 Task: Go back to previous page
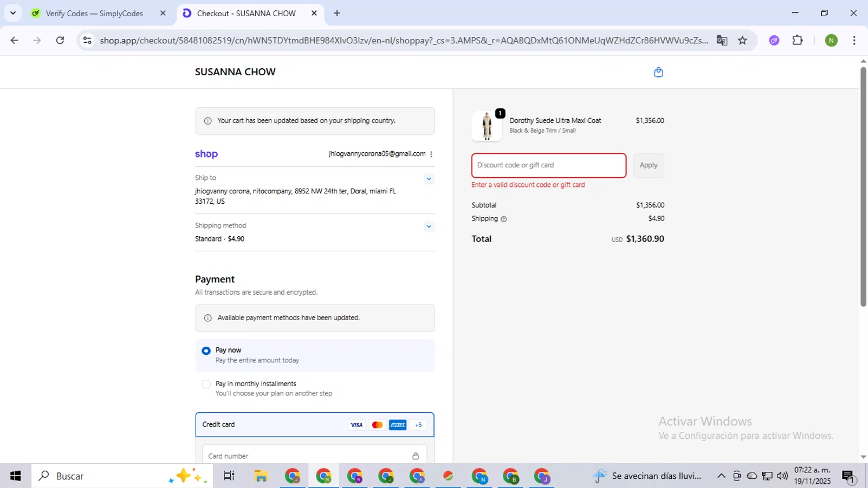(x=14, y=41)
